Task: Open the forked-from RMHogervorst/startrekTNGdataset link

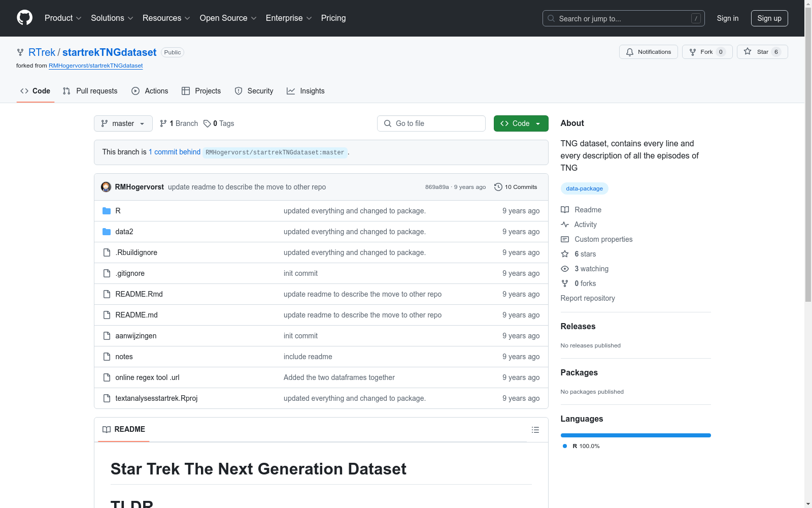Action: [95, 66]
